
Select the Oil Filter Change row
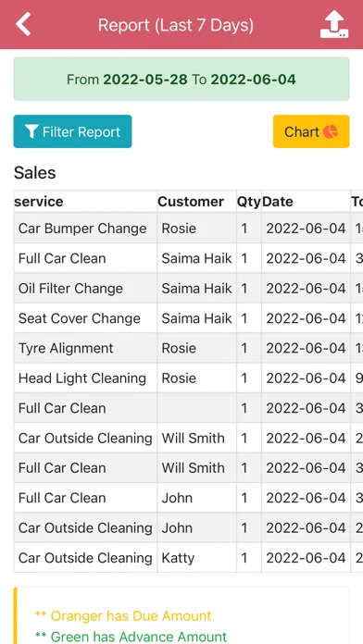click(181, 289)
